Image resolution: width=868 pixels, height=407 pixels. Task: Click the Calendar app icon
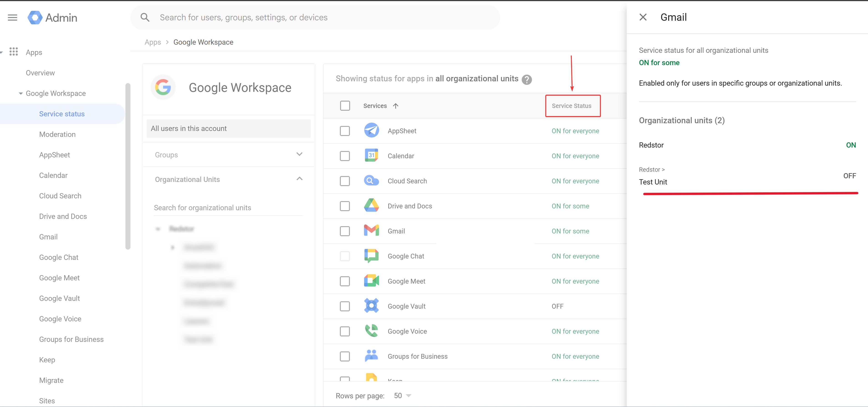coord(371,156)
